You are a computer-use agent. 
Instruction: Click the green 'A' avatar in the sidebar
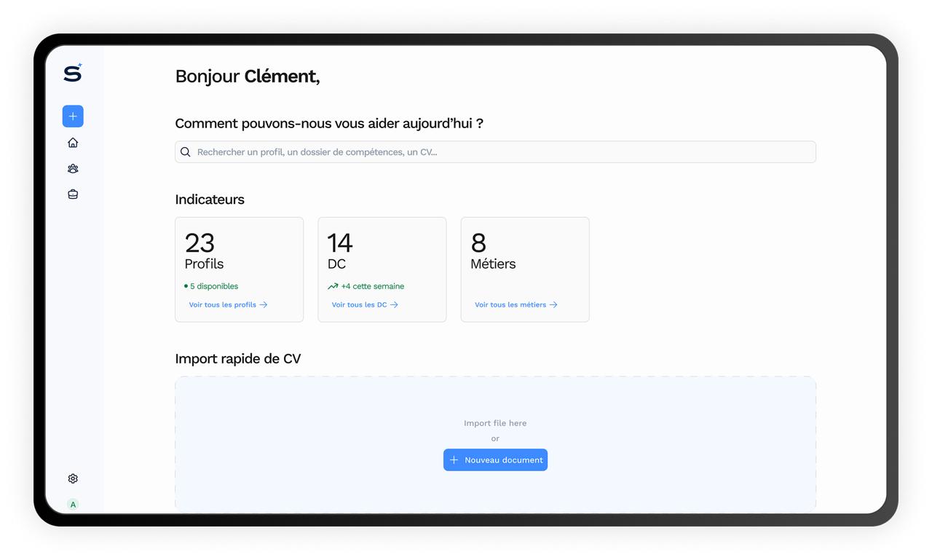click(x=72, y=504)
